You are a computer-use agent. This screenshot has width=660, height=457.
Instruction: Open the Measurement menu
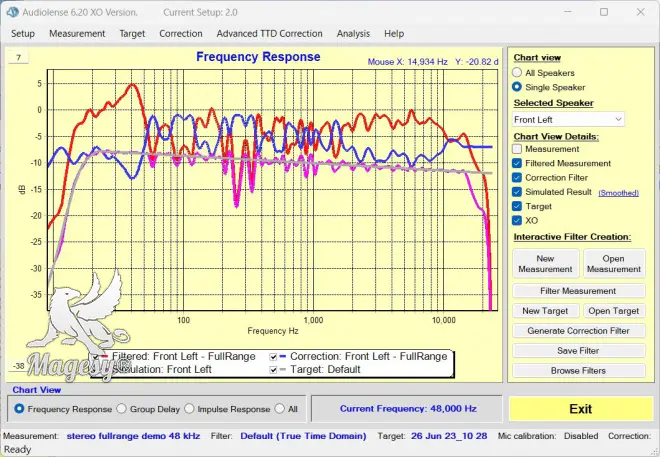(x=77, y=34)
